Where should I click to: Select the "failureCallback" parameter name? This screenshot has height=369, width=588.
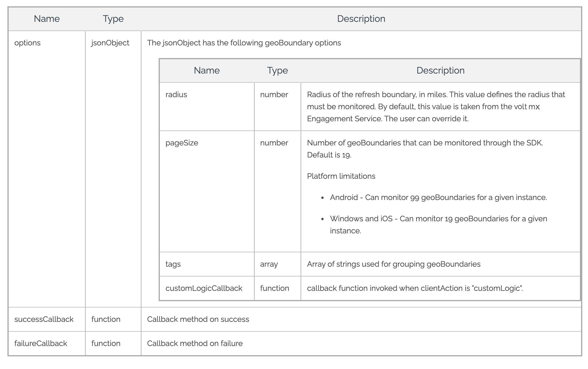41,343
